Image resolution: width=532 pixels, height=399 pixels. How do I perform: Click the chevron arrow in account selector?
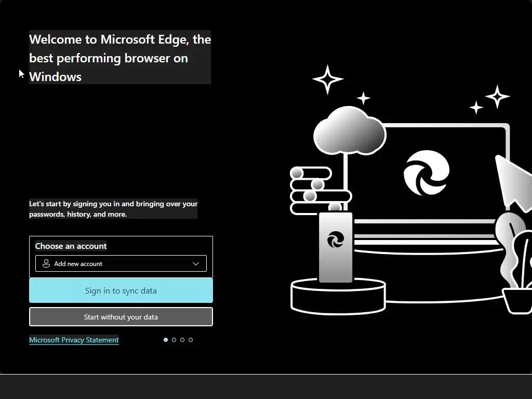196,263
